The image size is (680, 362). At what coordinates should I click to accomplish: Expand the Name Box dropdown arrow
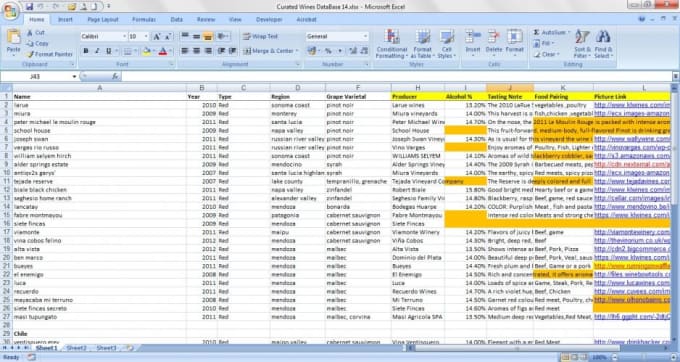(74, 76)
